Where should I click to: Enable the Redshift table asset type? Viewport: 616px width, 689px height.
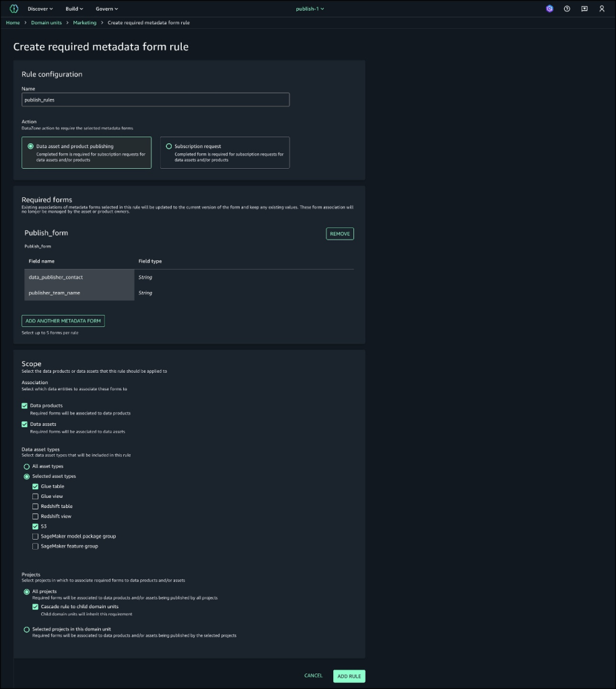coord(36,506)
